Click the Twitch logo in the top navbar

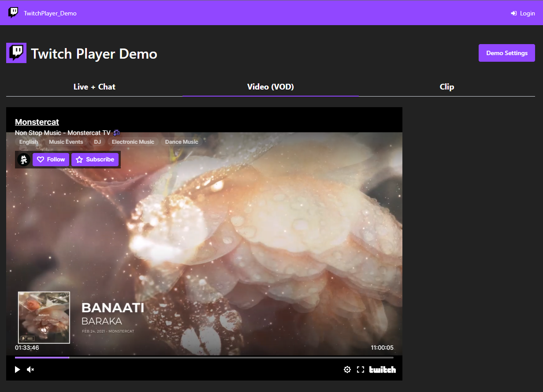[13, 13]
